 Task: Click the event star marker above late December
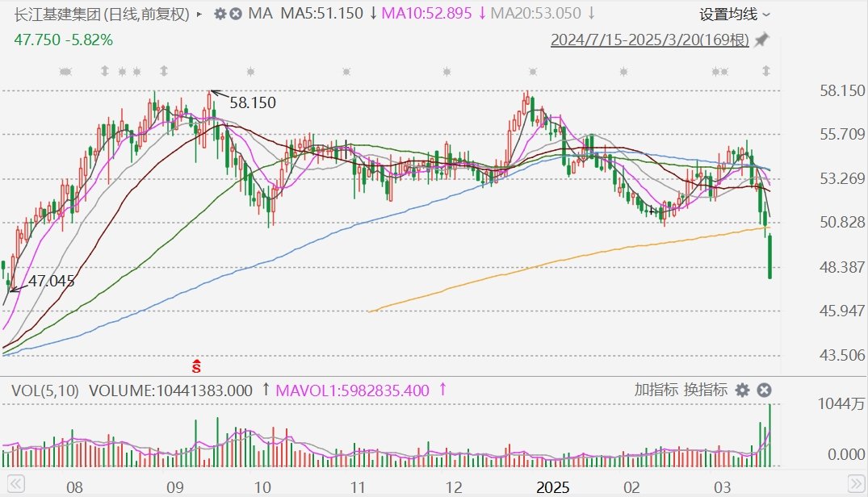pos(533,71)
